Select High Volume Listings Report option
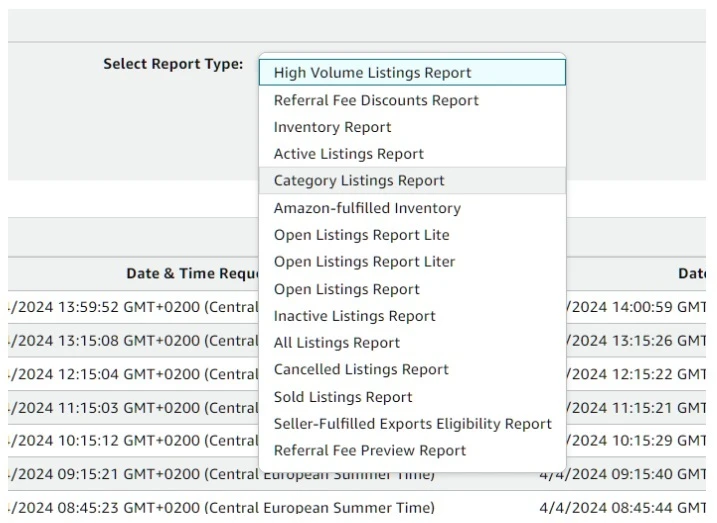The image size is (717, 523). pyautogui.click(x=412, y=73)
